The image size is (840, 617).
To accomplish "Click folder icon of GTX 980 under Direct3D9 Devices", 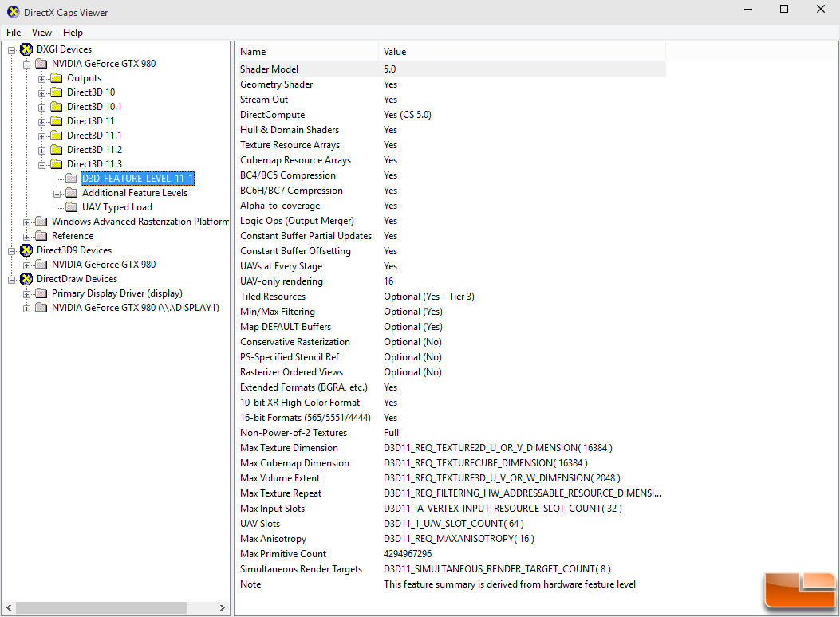I will (x=41, y=265).
